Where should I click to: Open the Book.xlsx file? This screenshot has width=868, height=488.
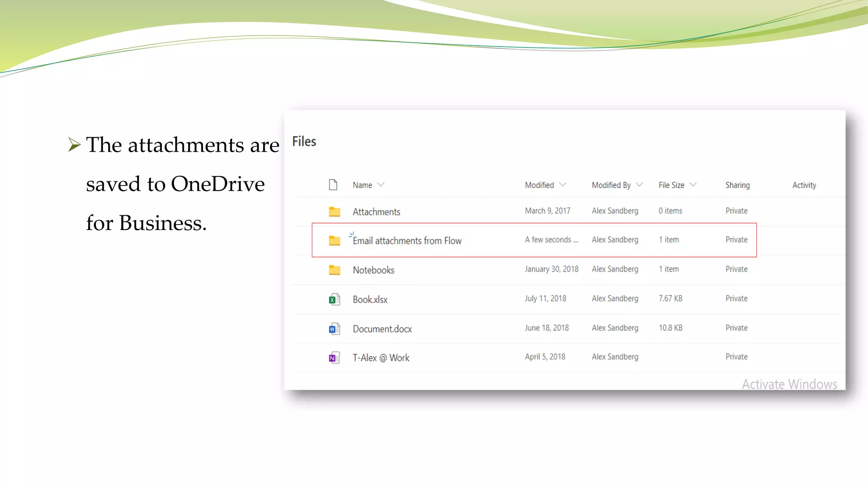click(x=370, y=299)
